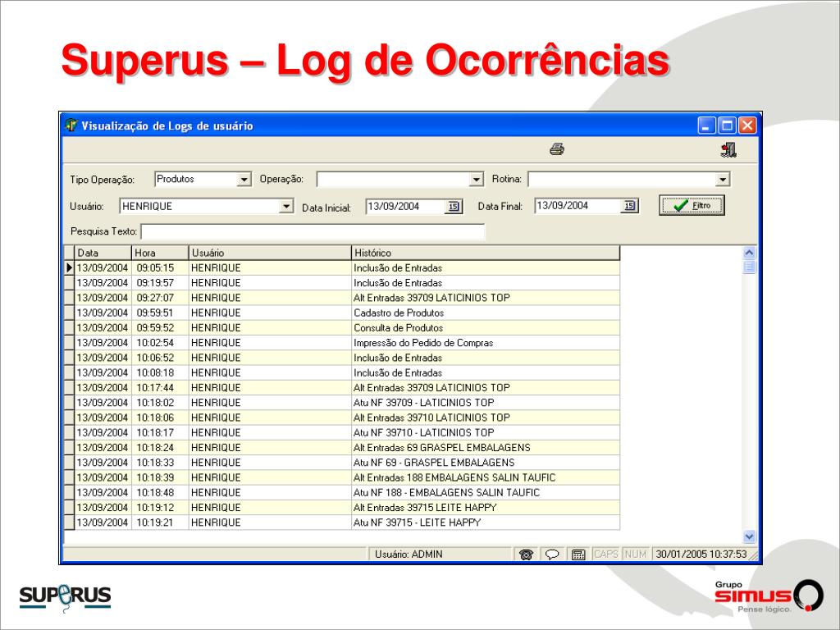Viewport: 840px width, 630px height.
Task: Click the Histórico column header
Action: tap(486, 253)
